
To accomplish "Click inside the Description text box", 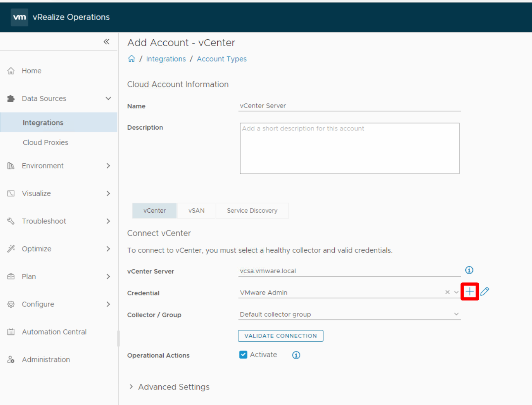I will tap(349, 148).
